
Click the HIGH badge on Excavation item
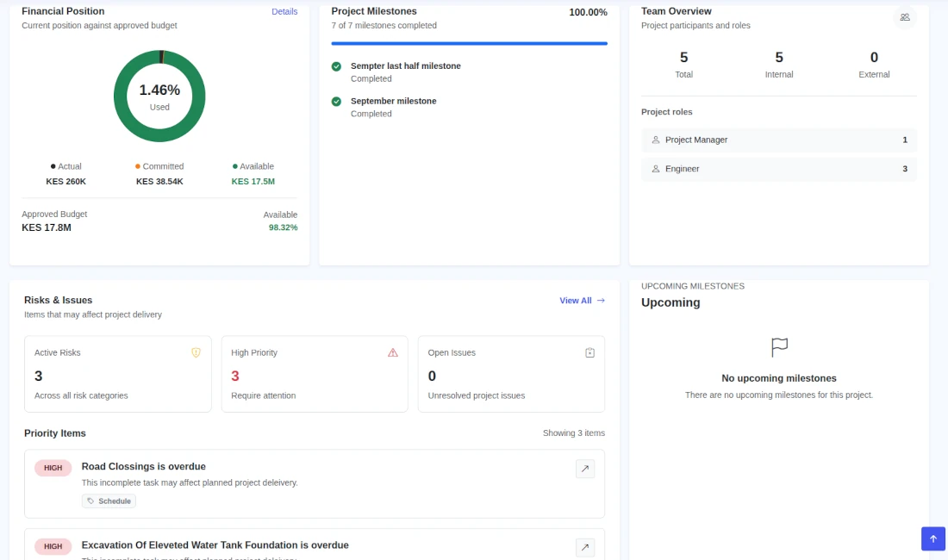point(53,546)
